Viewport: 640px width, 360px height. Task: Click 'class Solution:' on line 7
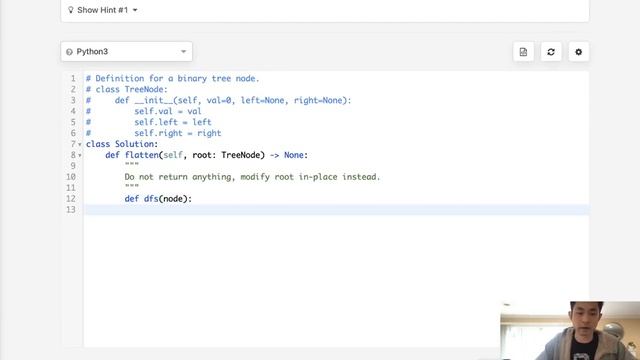tap(122, 144)
